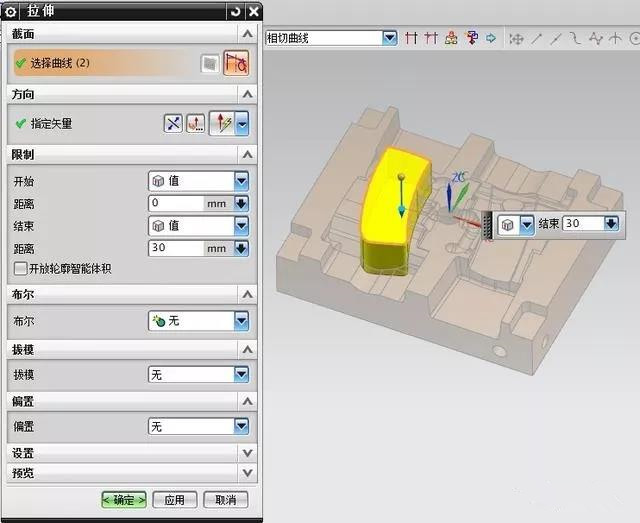Click the first red stop-at-intersection toolbar icon

411,38
